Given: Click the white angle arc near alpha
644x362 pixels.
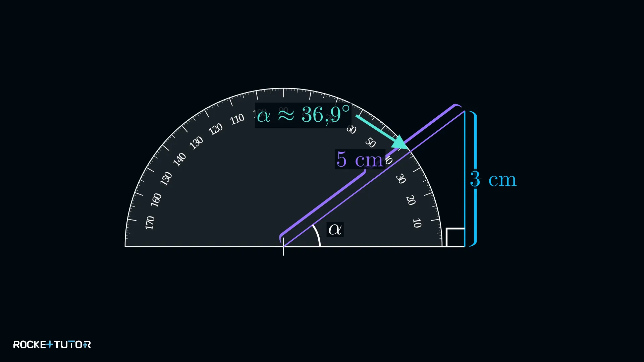Looking at the screenshot, I should (x=316, y=235).
